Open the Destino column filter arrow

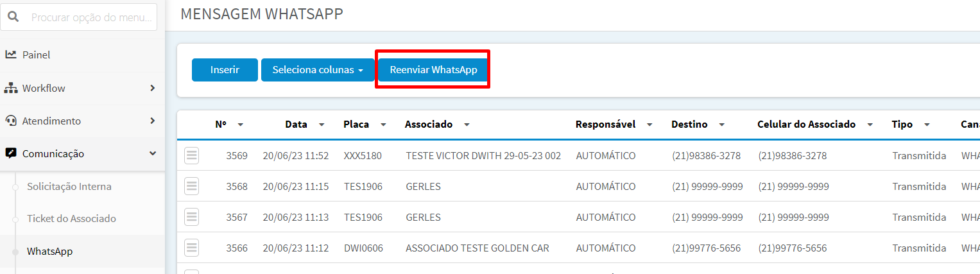pos(722,125)
